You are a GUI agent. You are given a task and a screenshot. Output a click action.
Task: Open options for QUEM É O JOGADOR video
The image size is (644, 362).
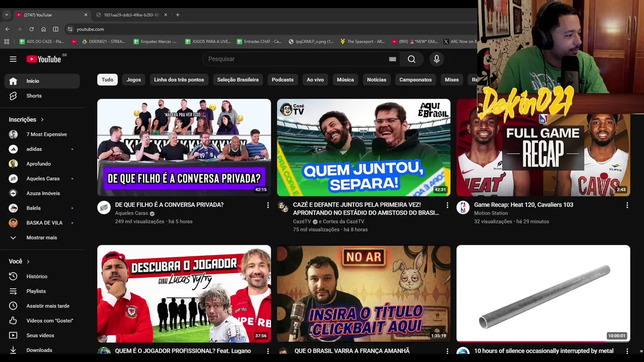pyautogui.click(x=268, y=351)
